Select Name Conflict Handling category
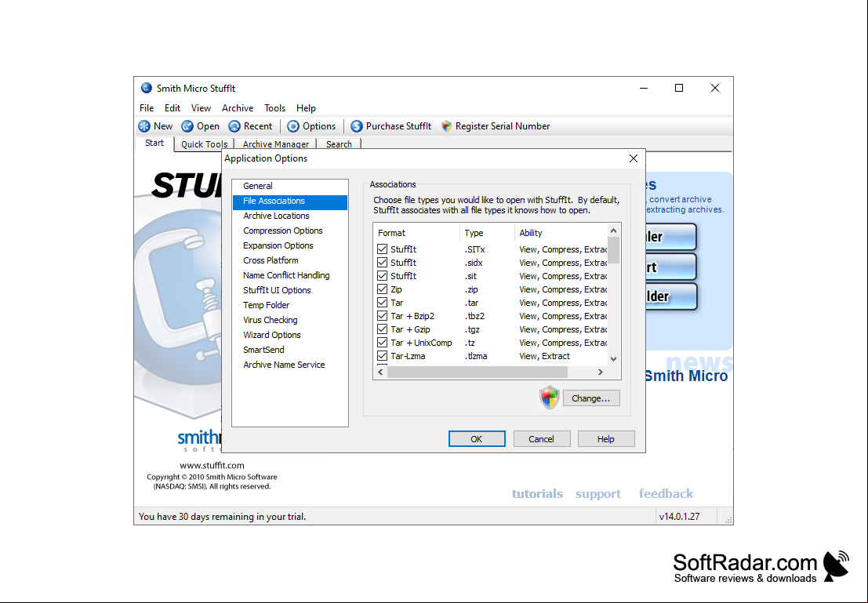The image size is (868, 603). tap(290, 275)
